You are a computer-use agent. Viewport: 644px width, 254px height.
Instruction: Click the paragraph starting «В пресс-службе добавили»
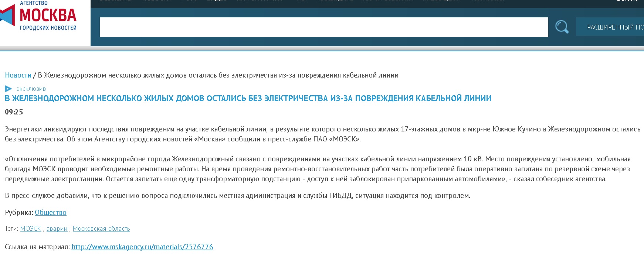[238, 196]
